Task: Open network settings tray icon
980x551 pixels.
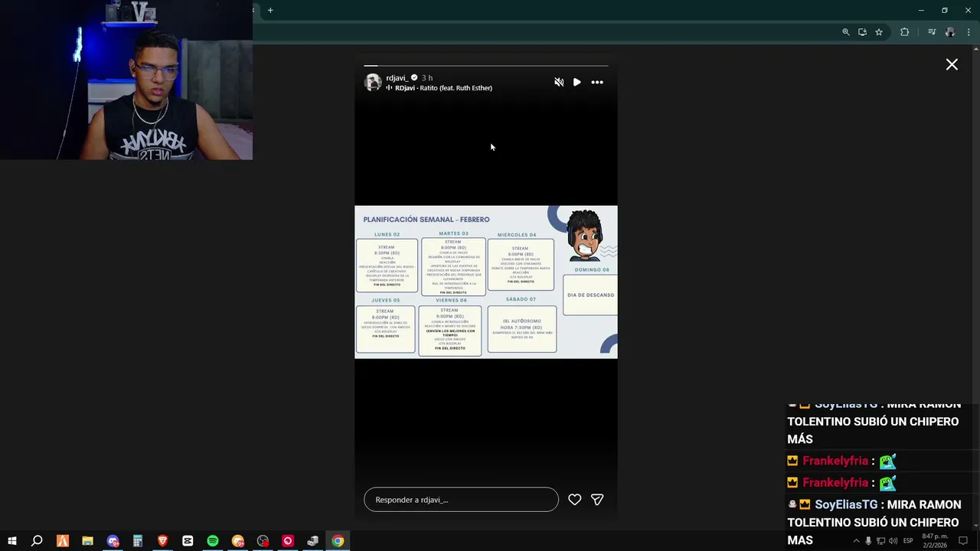Action: (880, 541)
